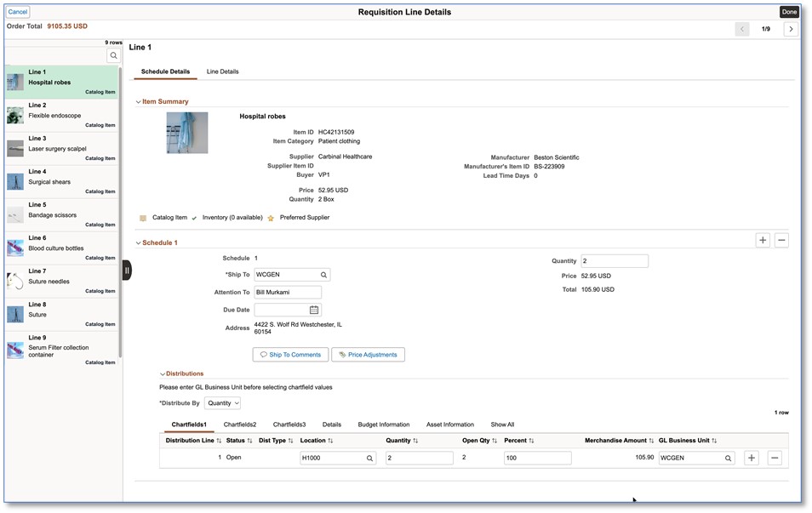Remove the schedule with minus button
Image resolution: width=812 pixels, height=513 pixels.
point(781,241)
